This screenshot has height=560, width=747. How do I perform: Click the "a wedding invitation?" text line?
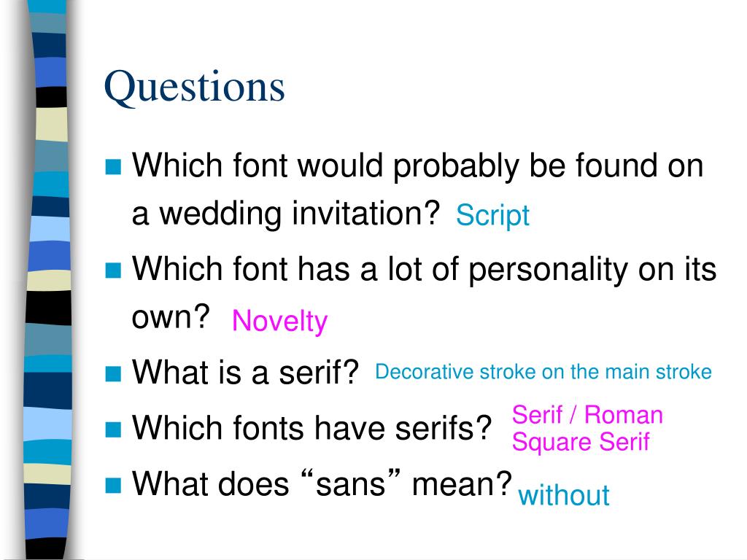point(286,214)
